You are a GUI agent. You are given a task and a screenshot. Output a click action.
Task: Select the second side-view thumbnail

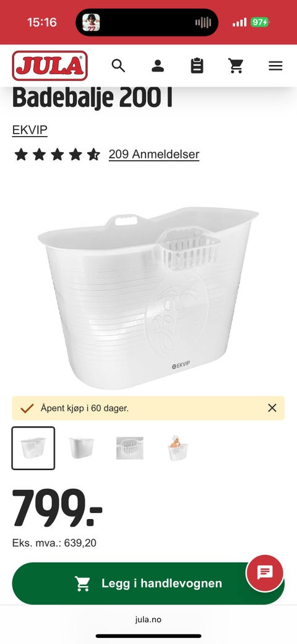coord(81,448)
